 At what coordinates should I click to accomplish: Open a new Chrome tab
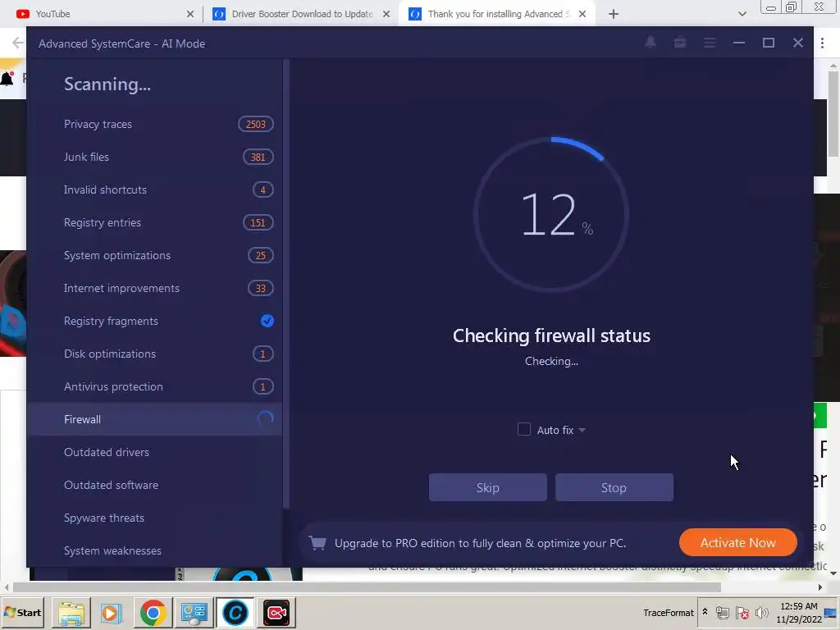(614, 14)
